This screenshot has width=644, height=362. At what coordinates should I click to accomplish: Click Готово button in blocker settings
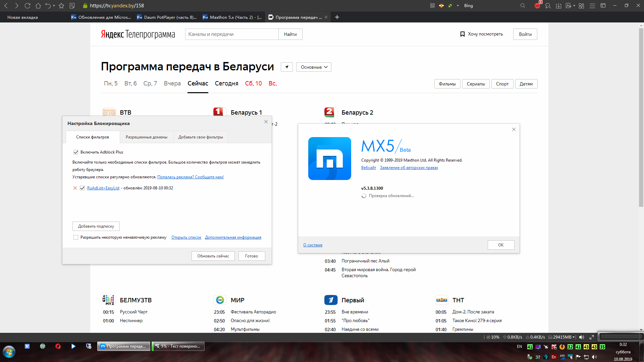pos(252,256)
